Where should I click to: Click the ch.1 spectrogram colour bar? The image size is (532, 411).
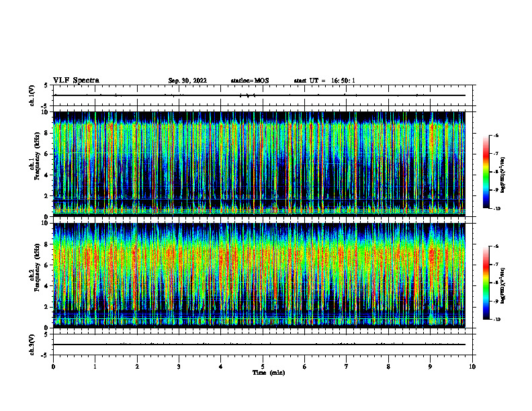[486, 172]
